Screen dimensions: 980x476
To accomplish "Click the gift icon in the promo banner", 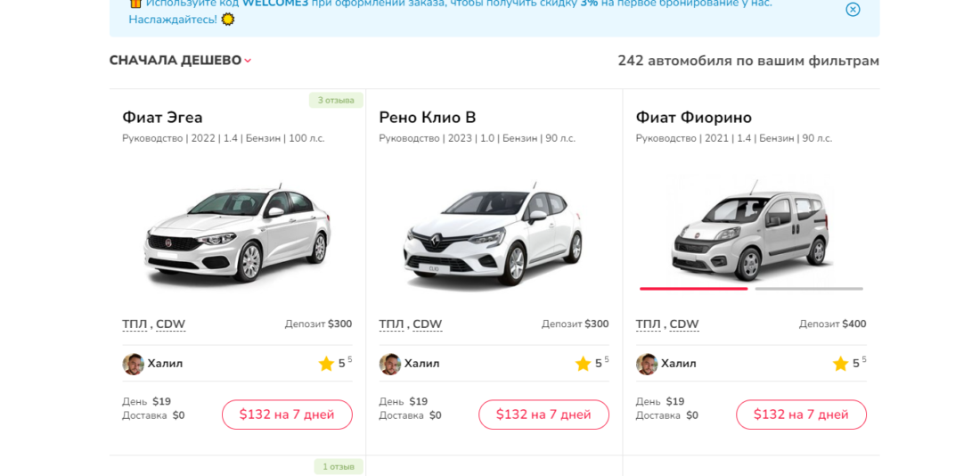I will 135,3.
